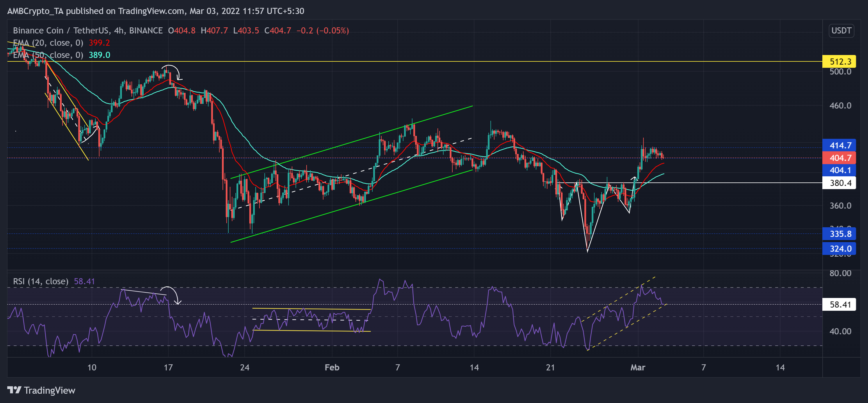
Task: Click the 10 date label on time axis
Action: tap(92, 367)
